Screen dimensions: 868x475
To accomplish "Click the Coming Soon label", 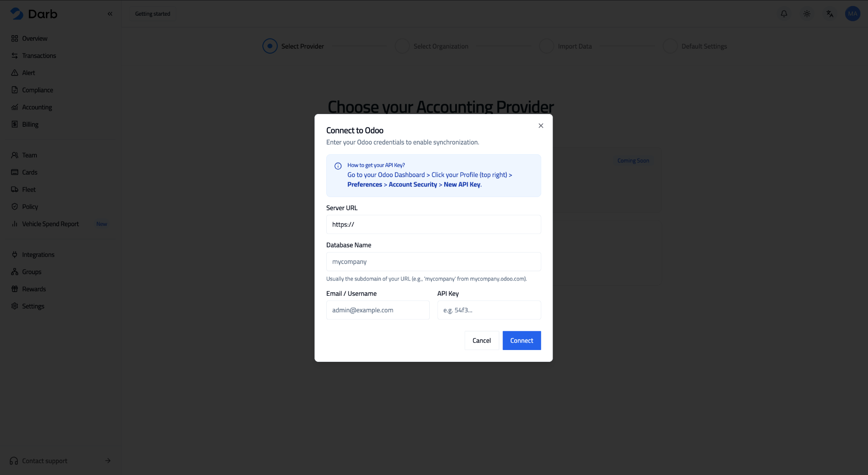I will point(633,161).
